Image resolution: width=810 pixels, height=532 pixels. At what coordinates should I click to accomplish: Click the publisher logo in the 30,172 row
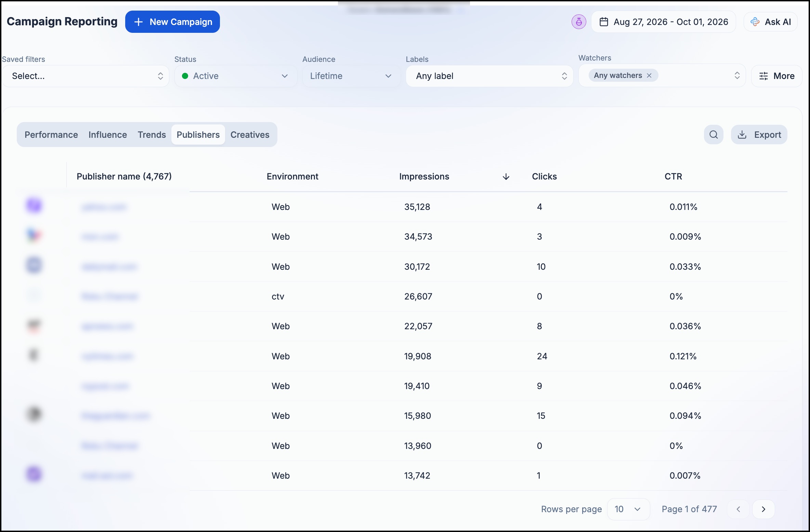point(34,265)
